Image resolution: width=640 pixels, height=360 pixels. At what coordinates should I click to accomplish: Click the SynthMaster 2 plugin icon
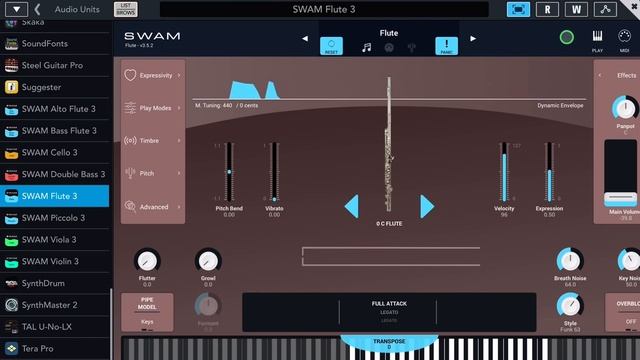pos(11,305)
